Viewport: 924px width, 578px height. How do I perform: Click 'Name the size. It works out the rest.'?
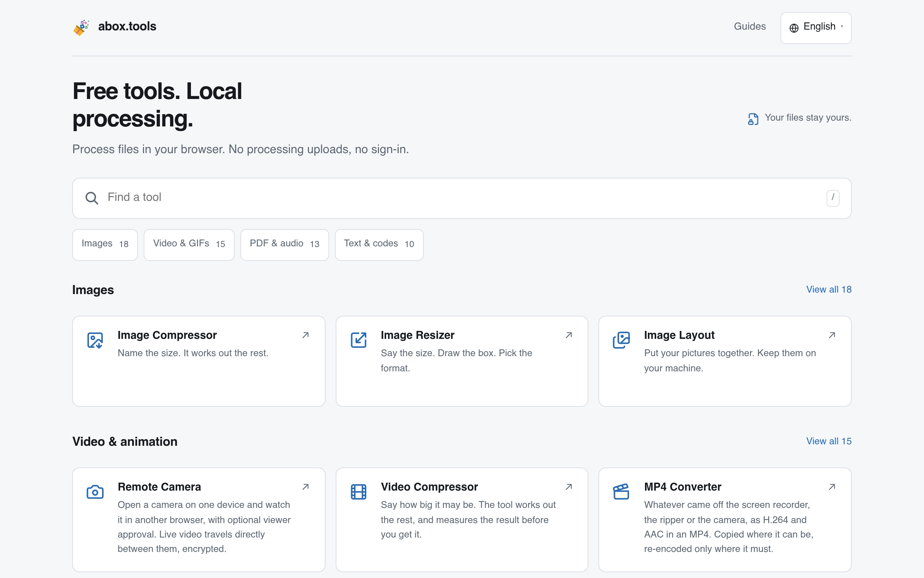click(193, 353)
